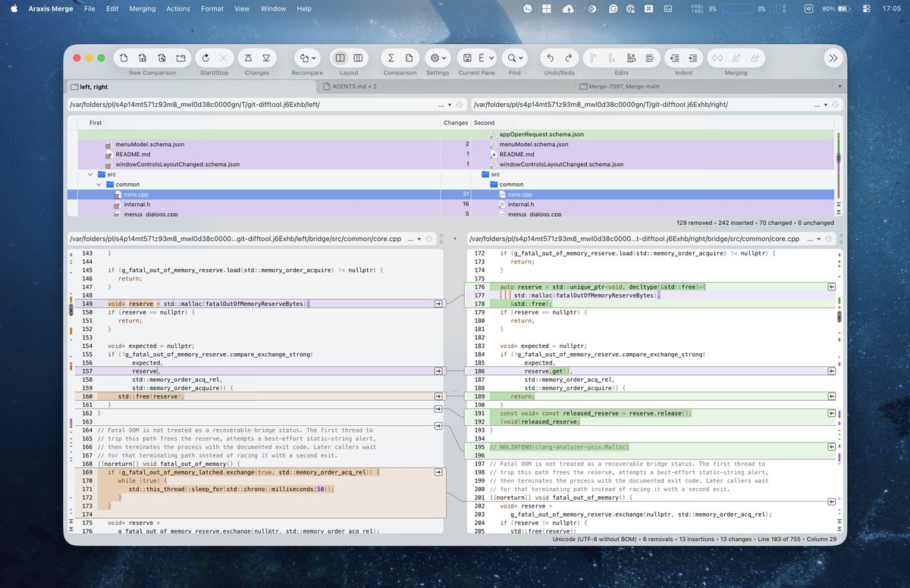Redo the last edit
910x588 pixels.
click(x=569, y=58)
